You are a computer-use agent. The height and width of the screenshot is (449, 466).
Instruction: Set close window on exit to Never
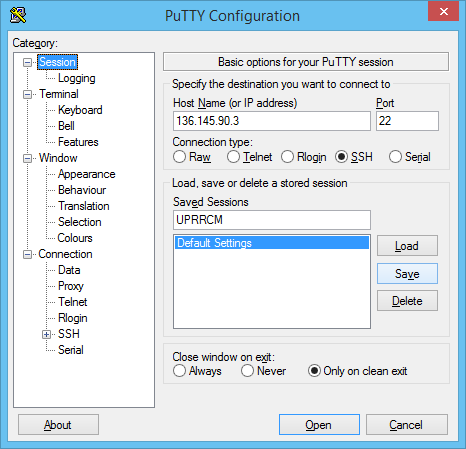click(263, 371)
